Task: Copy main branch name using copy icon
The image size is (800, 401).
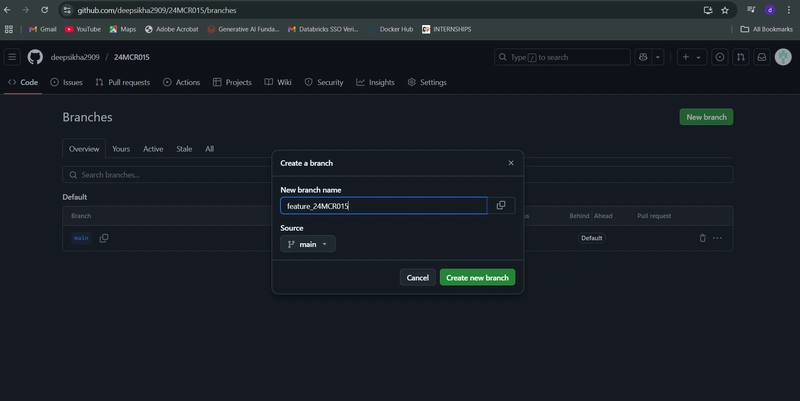Action: coord(104,238)
